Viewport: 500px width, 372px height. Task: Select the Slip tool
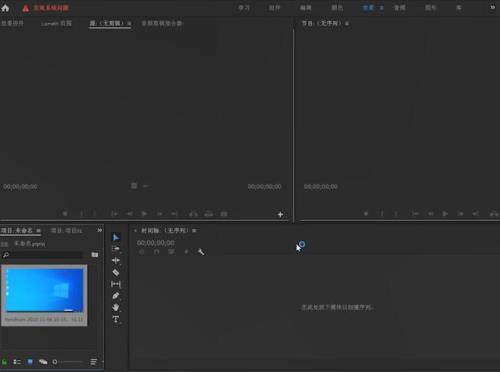click(116, 284)
